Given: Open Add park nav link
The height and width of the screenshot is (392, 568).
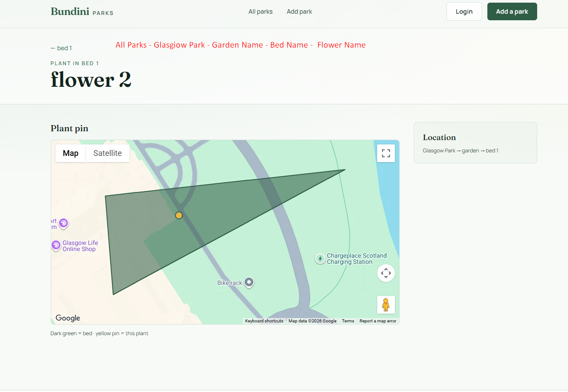Looking at the screenshot, I should click(x=299, y=11).
